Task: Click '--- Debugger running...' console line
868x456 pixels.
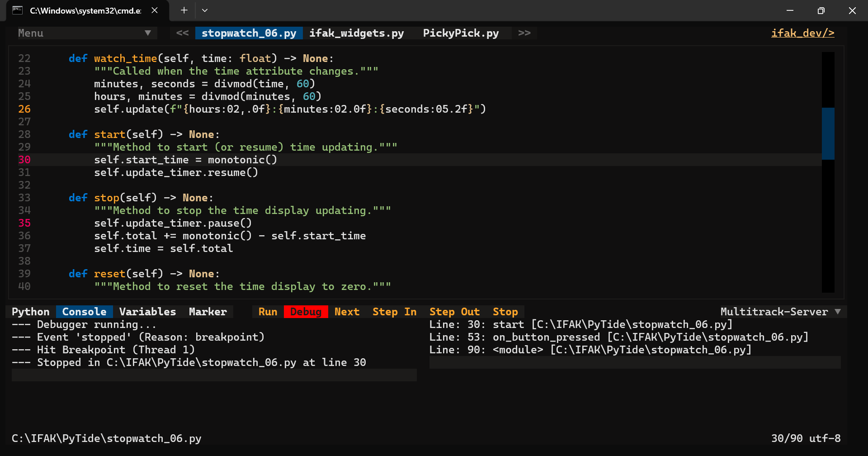Action: coord(84,324)
